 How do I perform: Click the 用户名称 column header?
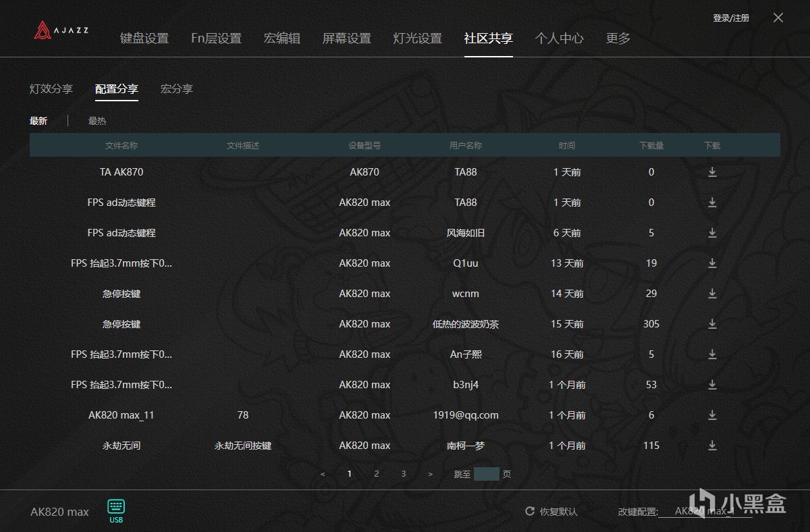[x=466, y=145]
